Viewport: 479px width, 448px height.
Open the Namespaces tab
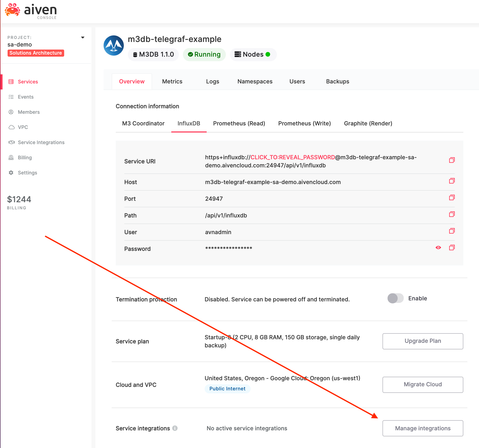(x=255, y=81)
